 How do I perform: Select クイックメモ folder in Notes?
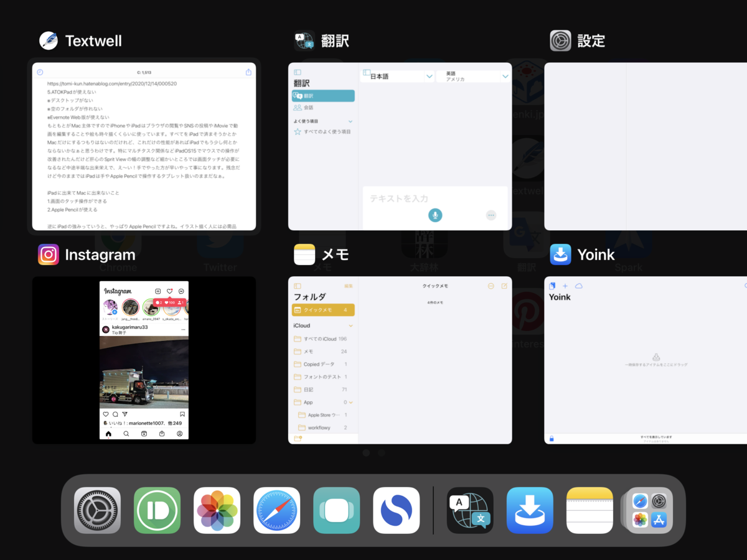click(323, 310)
